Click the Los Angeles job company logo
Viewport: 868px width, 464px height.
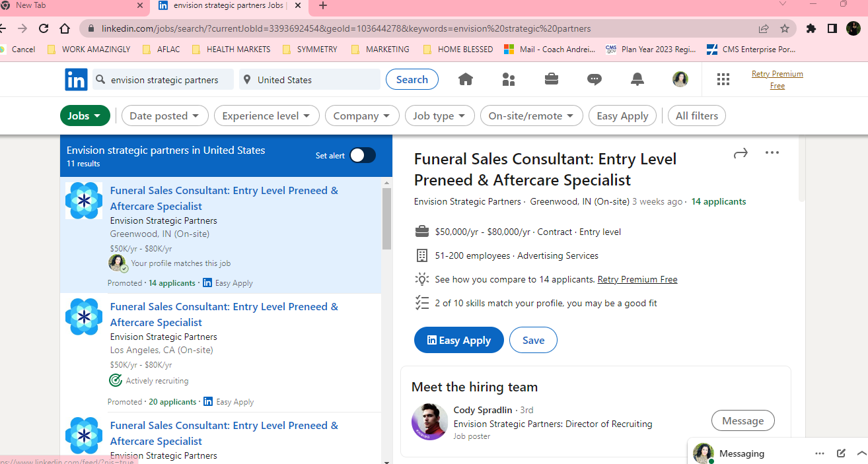click(84, 317)
